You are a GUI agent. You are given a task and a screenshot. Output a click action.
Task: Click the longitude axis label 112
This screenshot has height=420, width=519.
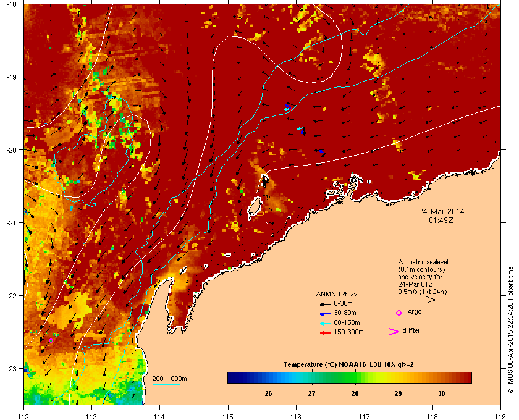(x=24, y=416)
